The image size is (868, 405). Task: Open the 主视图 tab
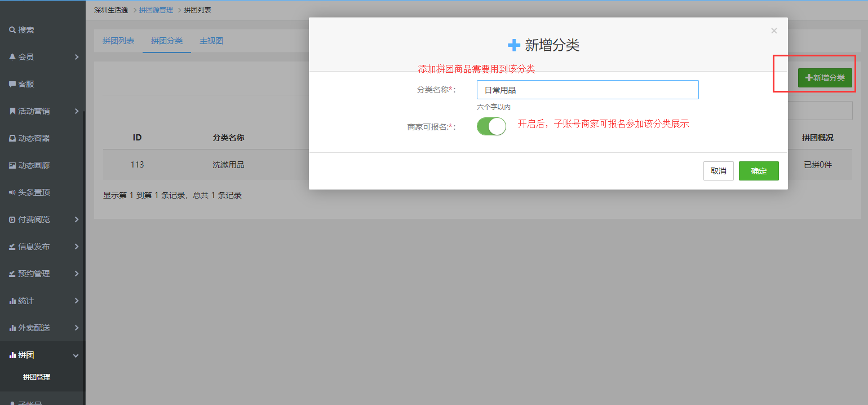[211, 41]
